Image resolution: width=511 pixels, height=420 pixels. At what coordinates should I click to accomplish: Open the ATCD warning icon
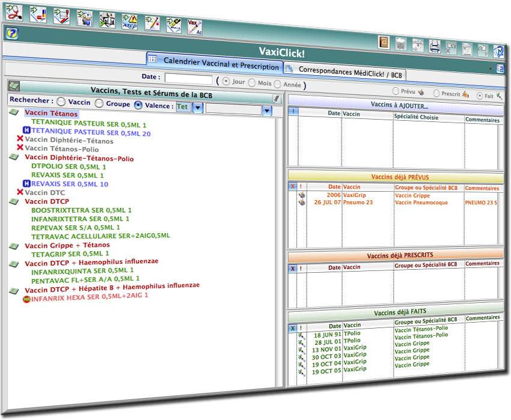[129, 22]
